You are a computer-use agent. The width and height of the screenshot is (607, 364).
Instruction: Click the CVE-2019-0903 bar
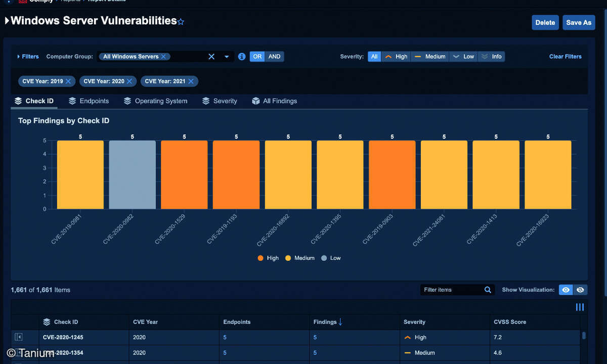tap(392, 175)
